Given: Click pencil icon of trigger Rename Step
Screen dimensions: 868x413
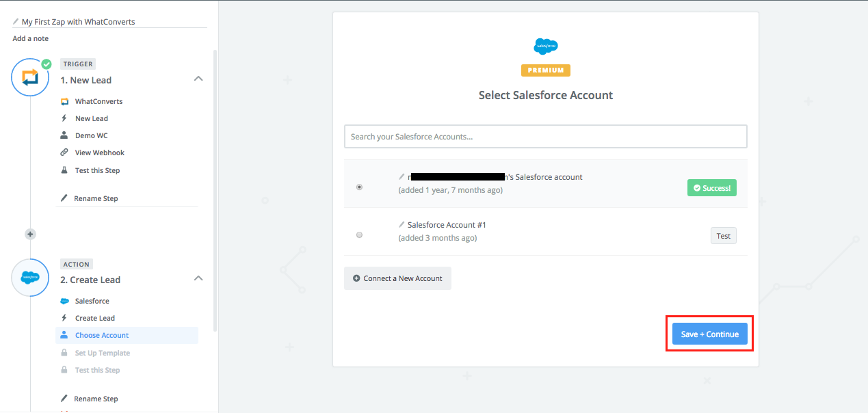Looking at the screenshot, I should point(64,198).
